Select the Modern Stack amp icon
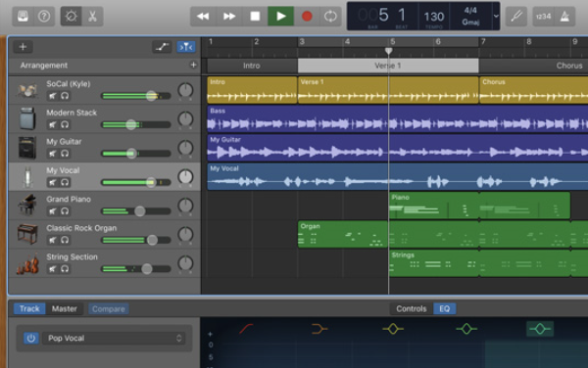The width and height of the screenshot is (588, 368). point(27,118)
